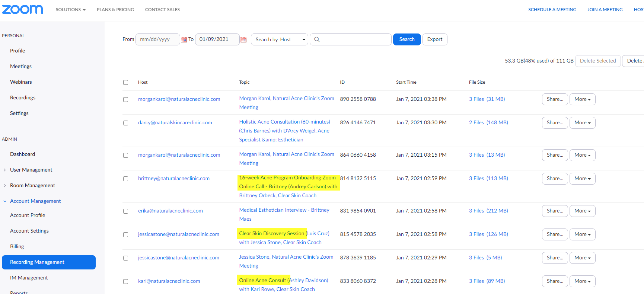Viewport: 644px width, 294px height.
Task: Click the Zoom logo
Action: point(22,9)
